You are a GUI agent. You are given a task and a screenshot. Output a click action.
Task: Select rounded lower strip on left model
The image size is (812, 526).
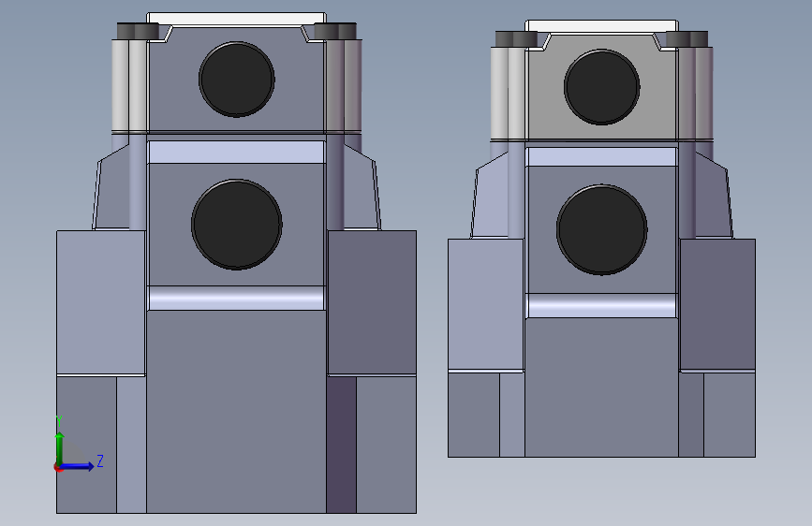237,299
